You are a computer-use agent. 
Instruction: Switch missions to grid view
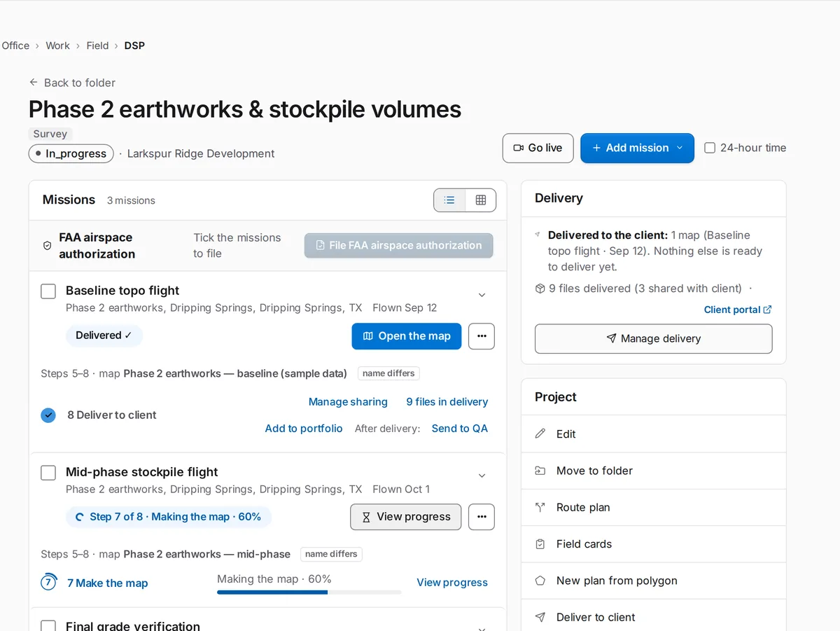pyautogui.click(x=481, y=200)
